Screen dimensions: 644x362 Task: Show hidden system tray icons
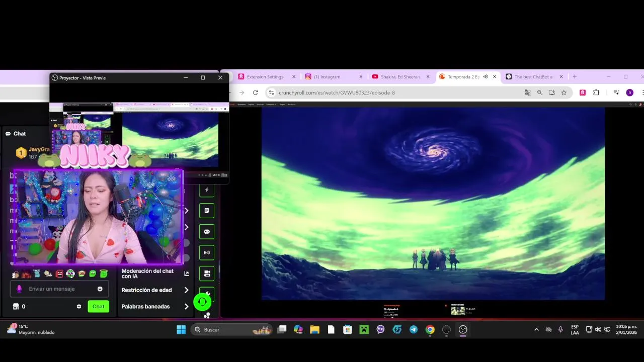pos(536,329)
